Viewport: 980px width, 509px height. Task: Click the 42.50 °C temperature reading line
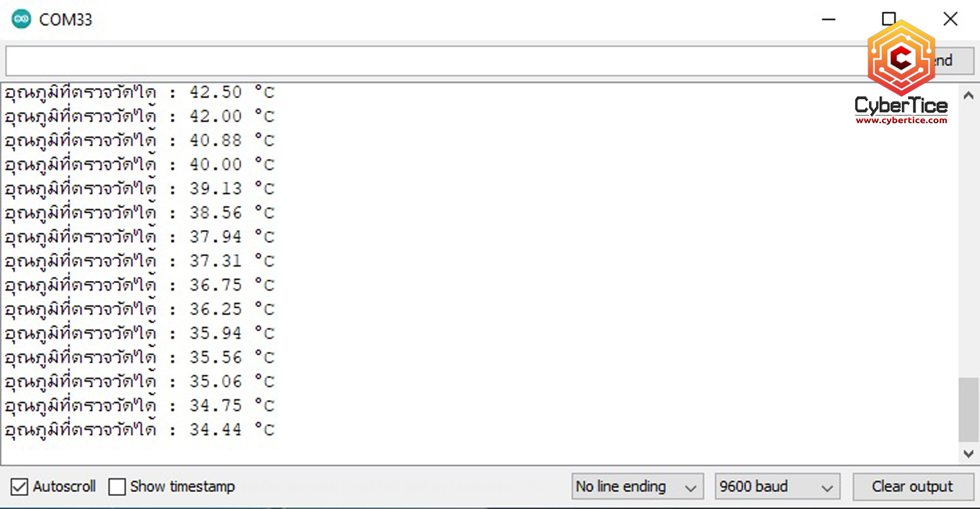coord(139,92)
